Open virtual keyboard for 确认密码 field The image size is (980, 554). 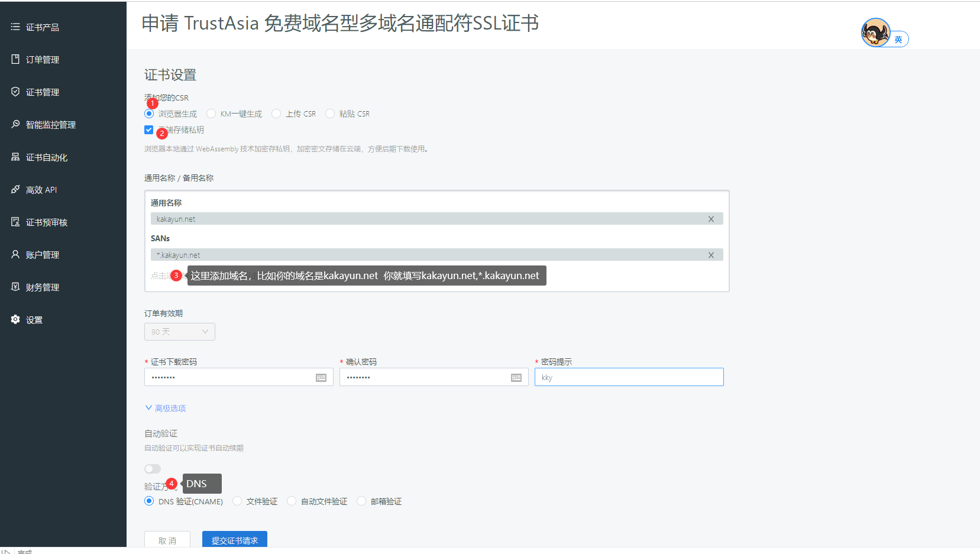tap(516, 377)
